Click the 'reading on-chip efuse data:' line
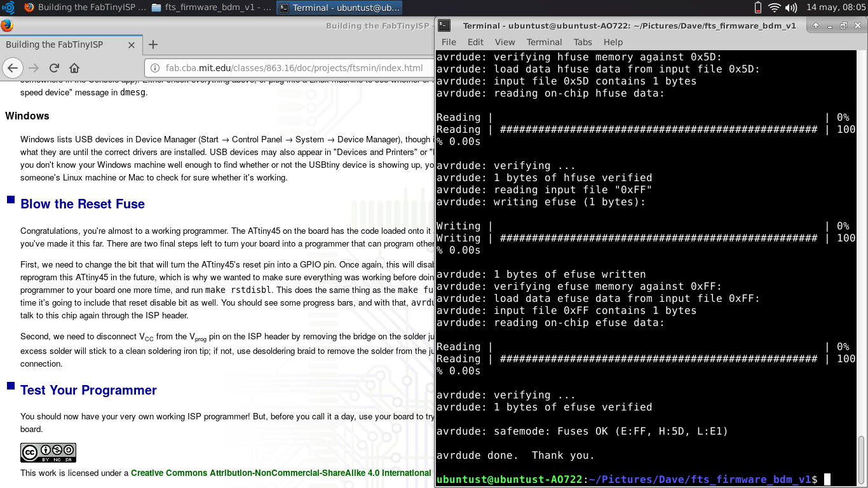The image size is (868, 488). 550,322
